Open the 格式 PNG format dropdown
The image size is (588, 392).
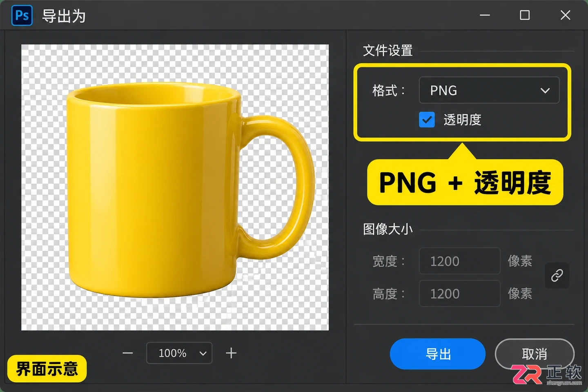pos(489,90)
